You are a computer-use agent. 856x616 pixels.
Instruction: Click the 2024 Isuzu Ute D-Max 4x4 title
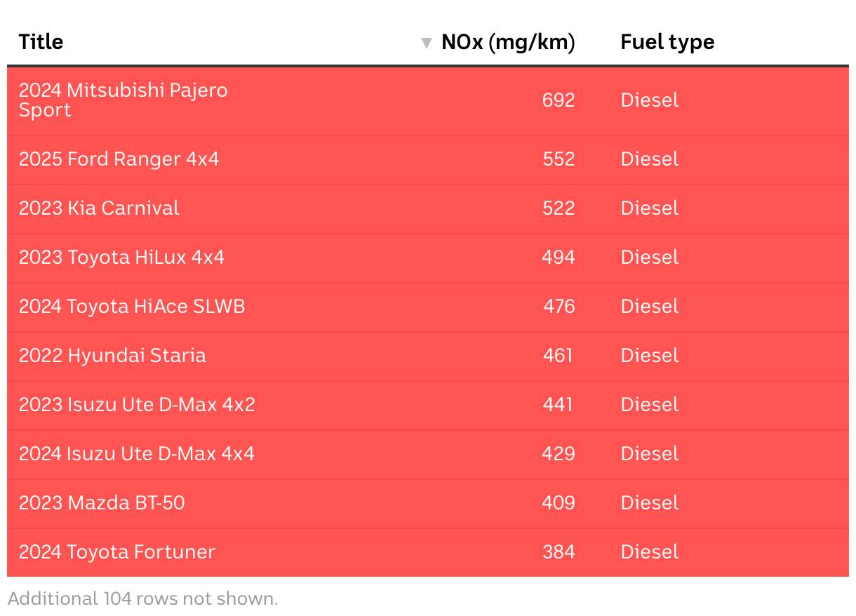point(137,454)
